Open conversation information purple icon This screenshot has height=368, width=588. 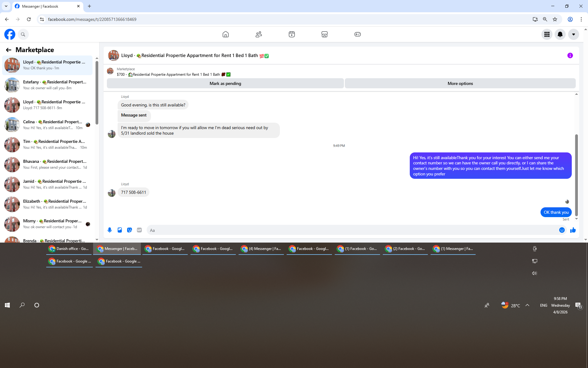point(570,56)
